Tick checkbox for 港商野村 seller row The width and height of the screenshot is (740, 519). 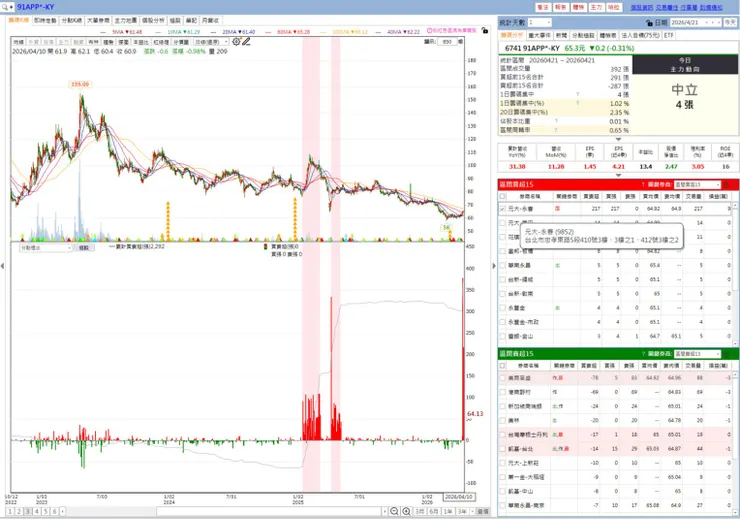click(x=503, y=392)
